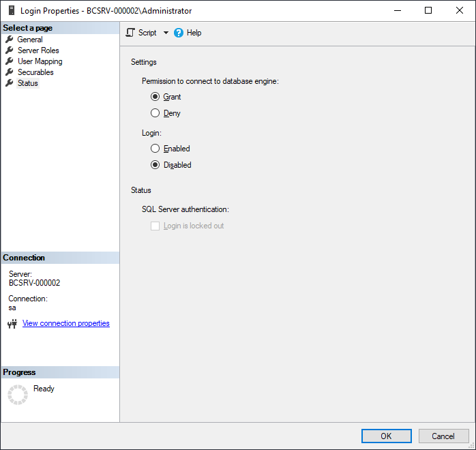Image resolution: width=476 pixels, height=450 pixels.
Task: Click the 'Progress' section header
Action: pyautogui.click(x=19, y=372)
